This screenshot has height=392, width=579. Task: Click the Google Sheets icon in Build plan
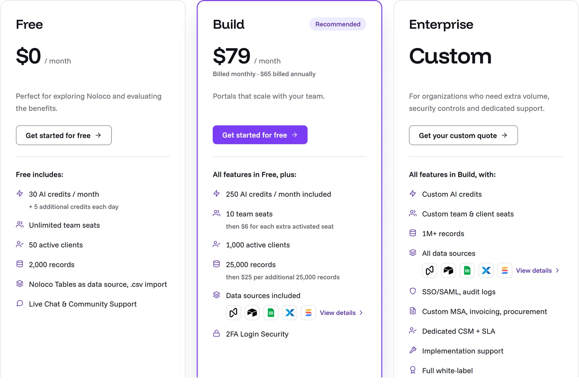pyautogui.click(x=271, y=312)
